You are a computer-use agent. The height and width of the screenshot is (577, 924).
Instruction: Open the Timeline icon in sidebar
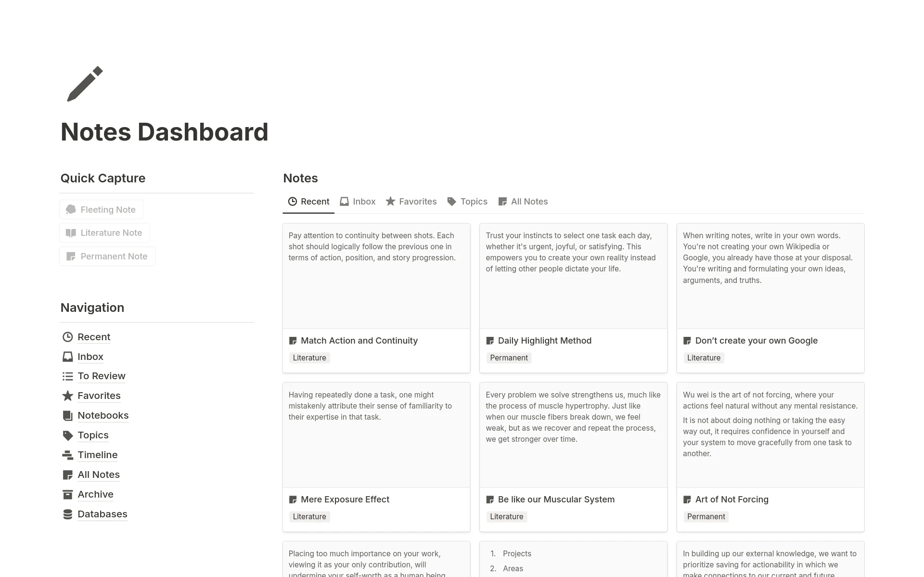[x=66, y=454]
